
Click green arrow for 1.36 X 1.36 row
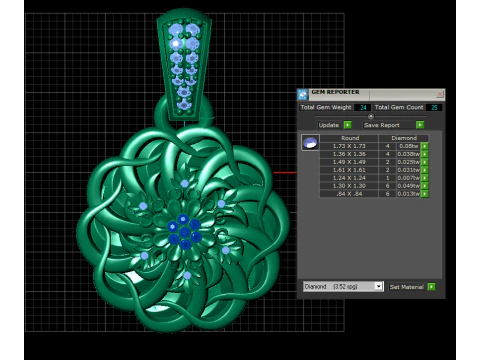tap(425, 154)
